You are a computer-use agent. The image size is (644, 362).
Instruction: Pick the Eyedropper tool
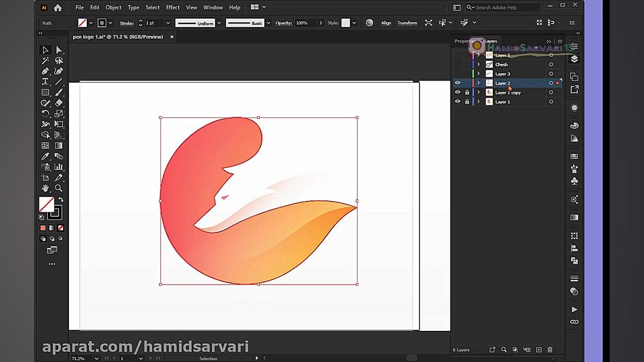(x=45, y=156)
